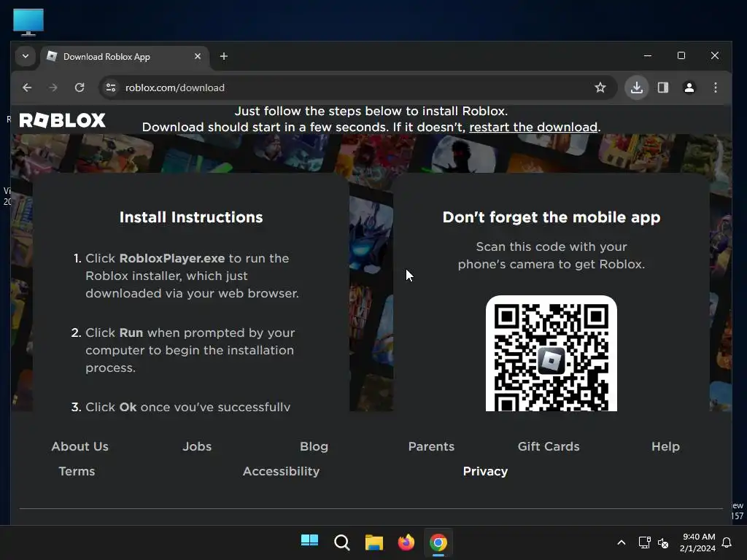Open the Gift Cards footer link
The height and width of the screenshot is (560, 747).
point(549,446)
